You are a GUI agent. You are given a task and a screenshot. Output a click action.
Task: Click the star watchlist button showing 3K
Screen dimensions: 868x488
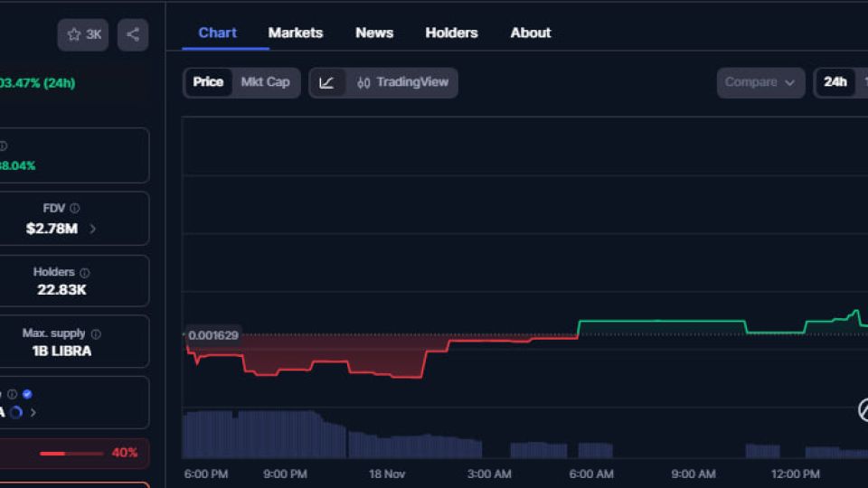(83, 34)
